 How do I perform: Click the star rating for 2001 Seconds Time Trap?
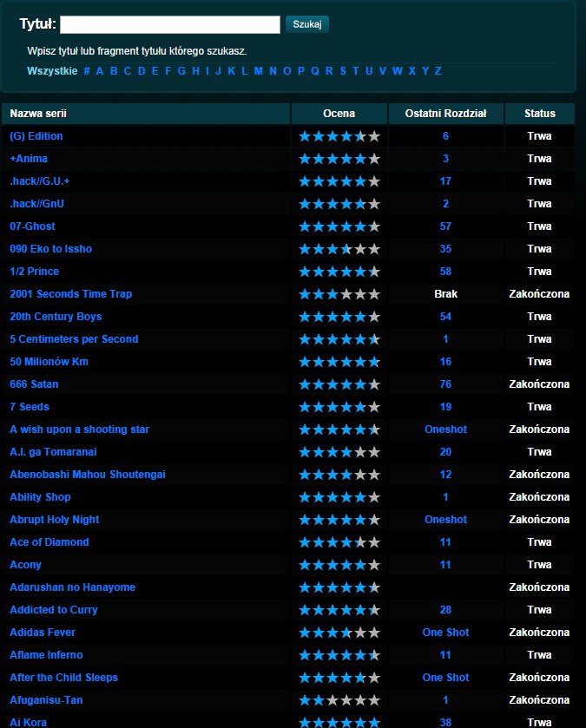339,294
